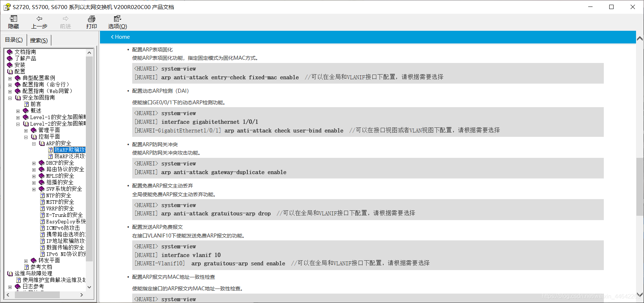The height and width of the screenshot is (303, 644).
Task: Open the 参考文档 topic
Action: (41, 267)
